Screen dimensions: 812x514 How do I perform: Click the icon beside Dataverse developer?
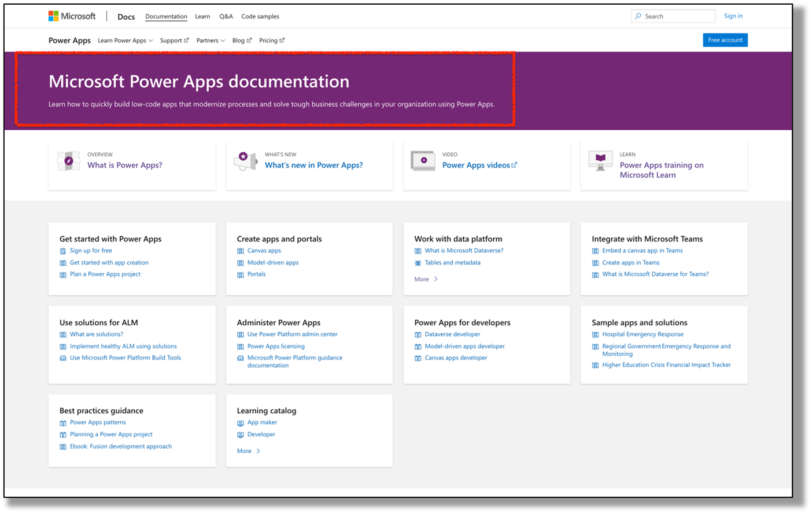click(418, 335)
